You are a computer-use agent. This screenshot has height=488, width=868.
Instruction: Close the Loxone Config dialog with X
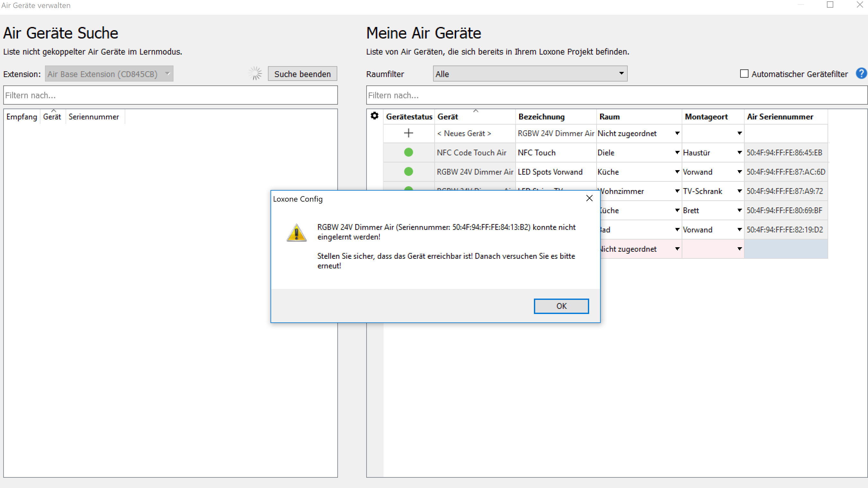pyautogui.click(x=589, y=198)
